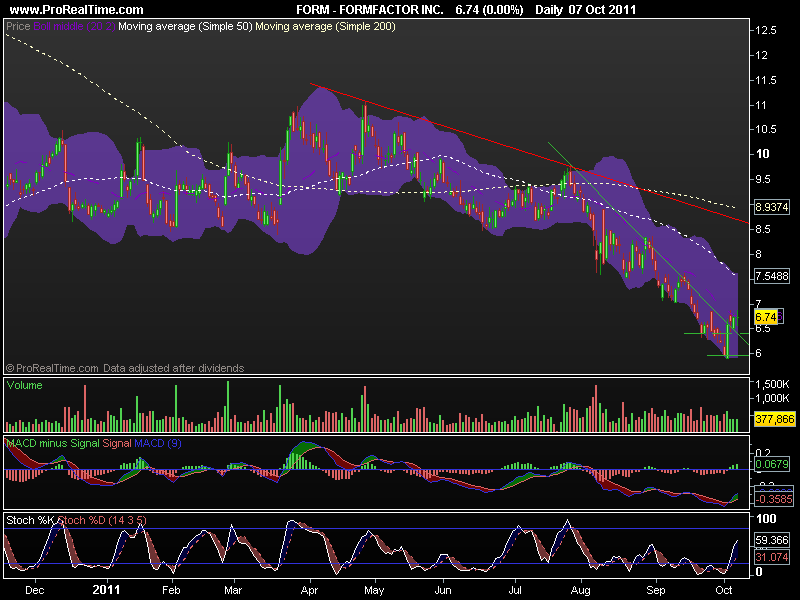The height and width of the screenshot is (600, 800).
Task: Click the 8.9374 moving average value tag
Action: tap(771, 207)
